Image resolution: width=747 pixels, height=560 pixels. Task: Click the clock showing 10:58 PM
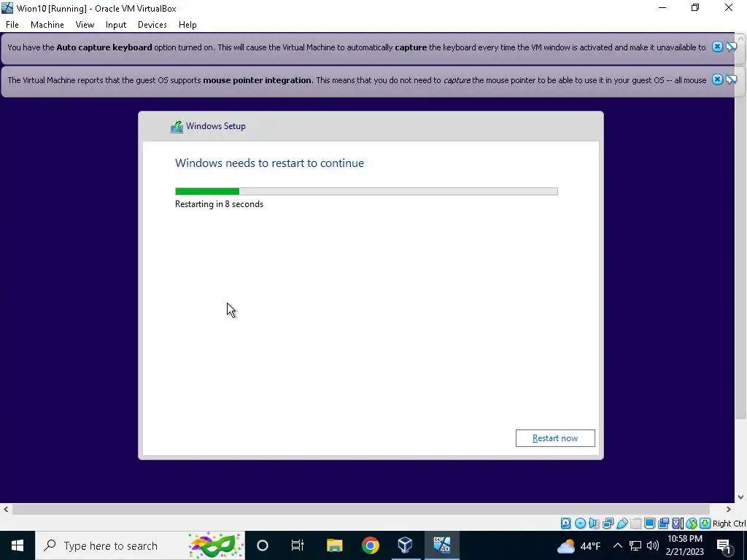pos(684,545)
